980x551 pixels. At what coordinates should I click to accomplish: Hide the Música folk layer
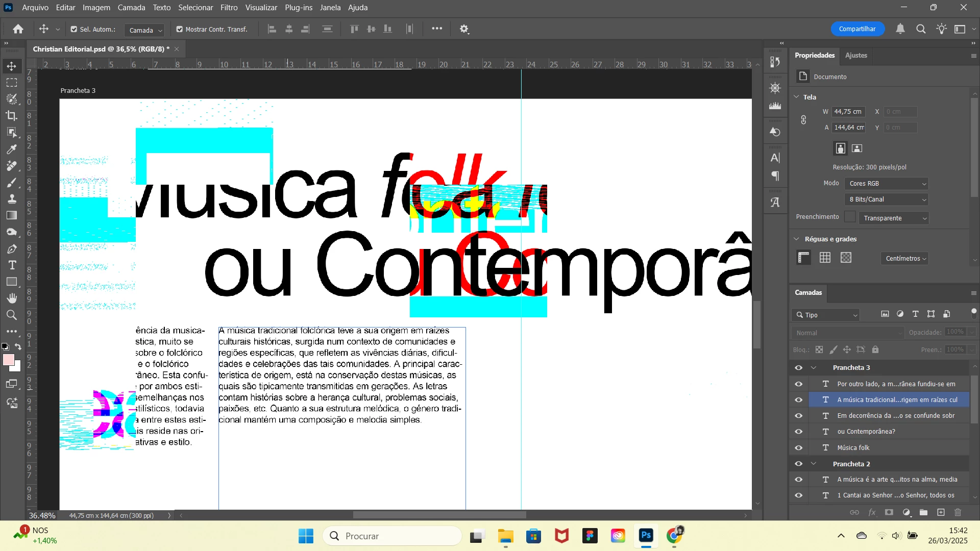pos(799,448)
